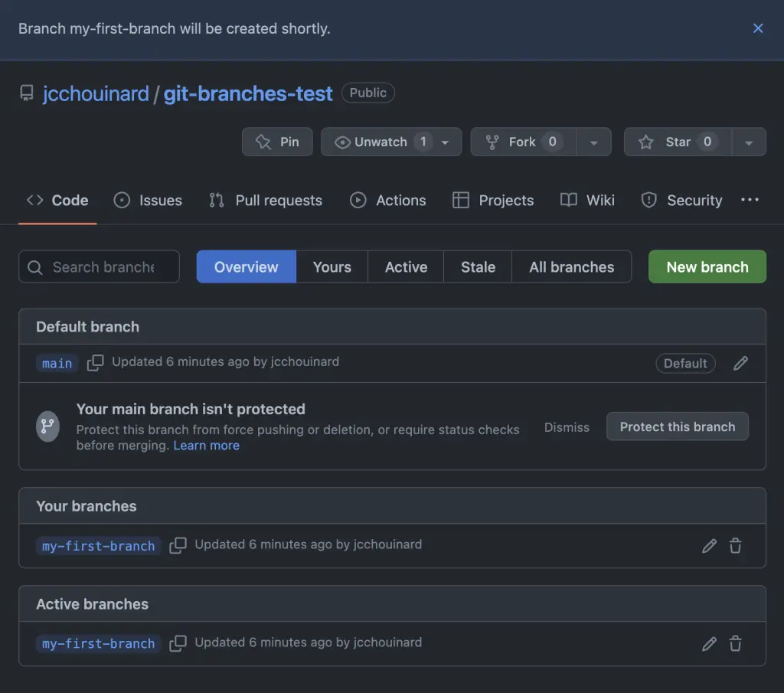Open the Projects tab
This screenshot has height=693, width=784.
493,201
